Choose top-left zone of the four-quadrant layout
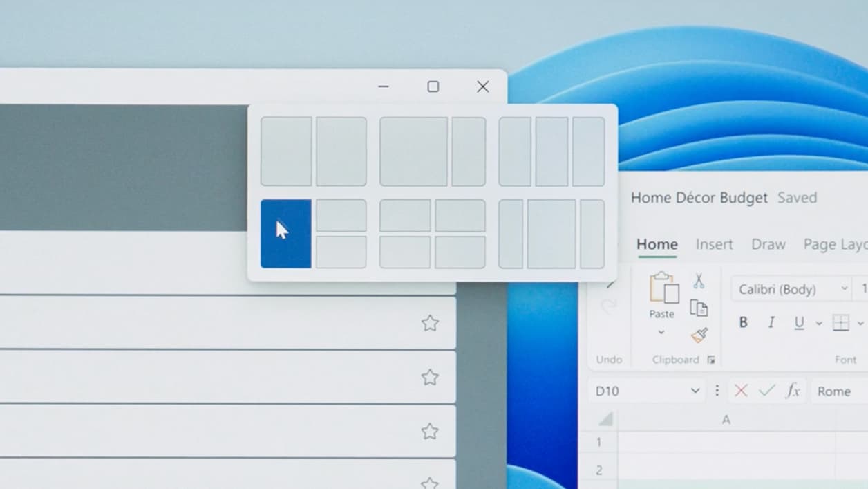The height and width of the screenshot is (489, 868). tap(405, 215)
